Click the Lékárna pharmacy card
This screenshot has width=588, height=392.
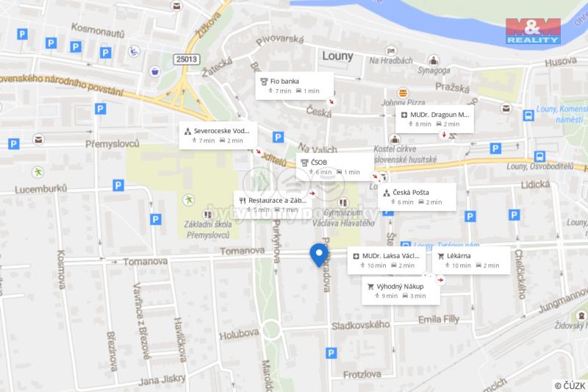[471, 260]
